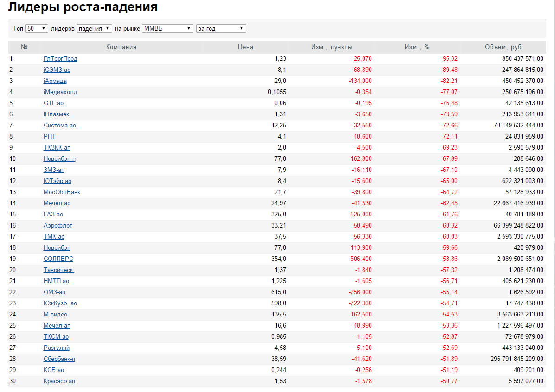Click the Красэсб ап link
Screen dimensions: 555x392
point(59,381)
